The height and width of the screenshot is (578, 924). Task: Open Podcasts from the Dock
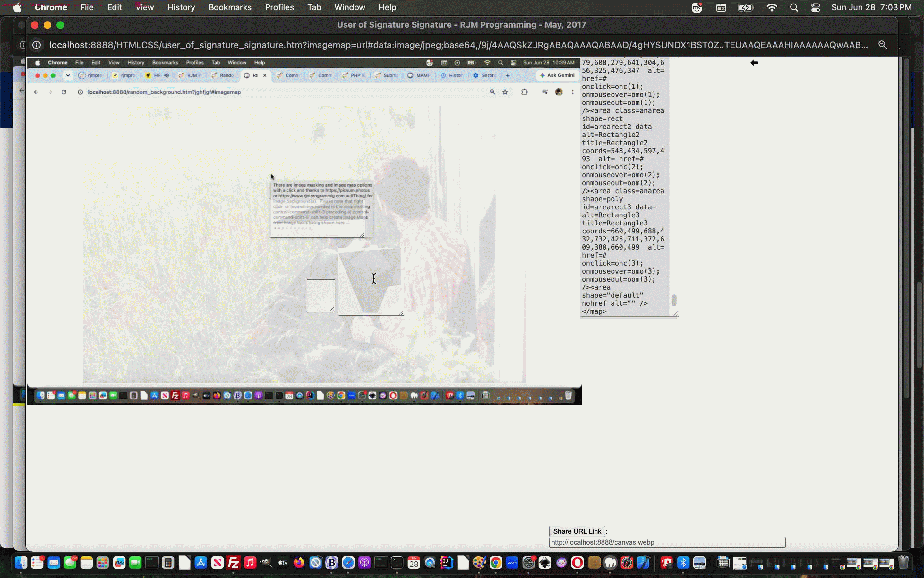pyautogui.click(x=365, y=563)
